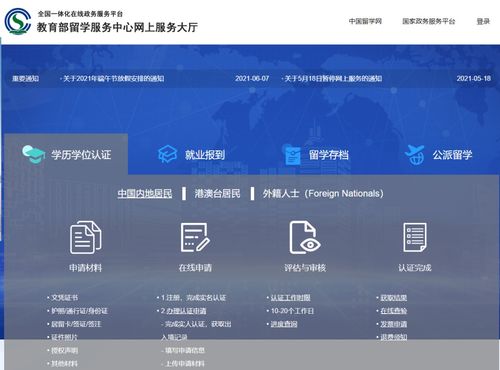Viewport: 500px width, 370px height.
Task: Click the 留学存档 document icon
Action: pyautogui.click(x=293, y=155)
